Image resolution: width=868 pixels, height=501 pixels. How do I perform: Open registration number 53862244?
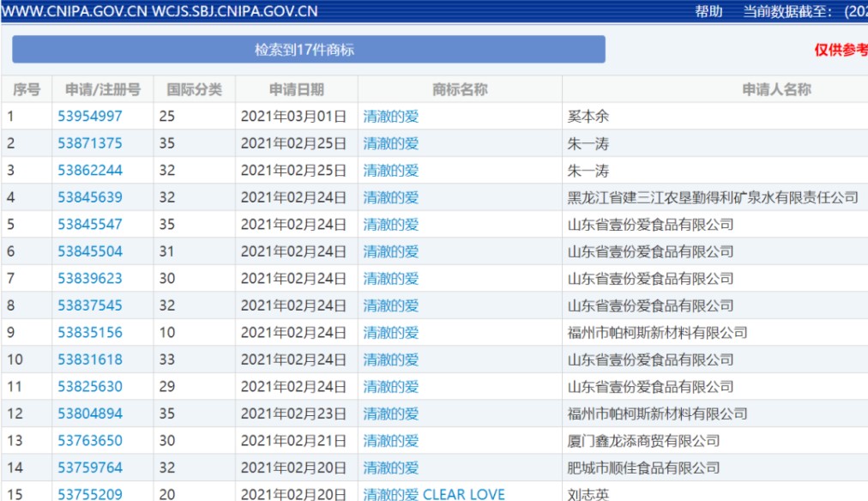point(90,171)
